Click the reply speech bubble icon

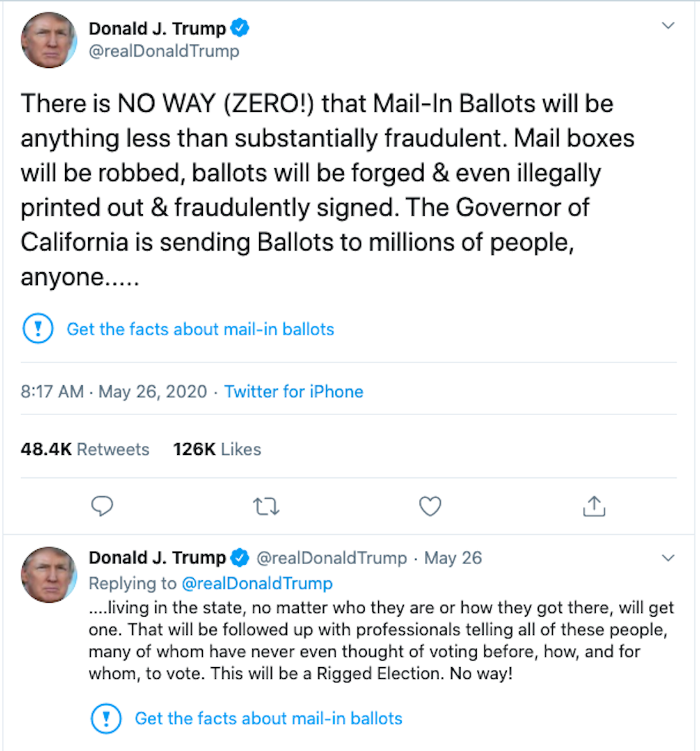103,506
